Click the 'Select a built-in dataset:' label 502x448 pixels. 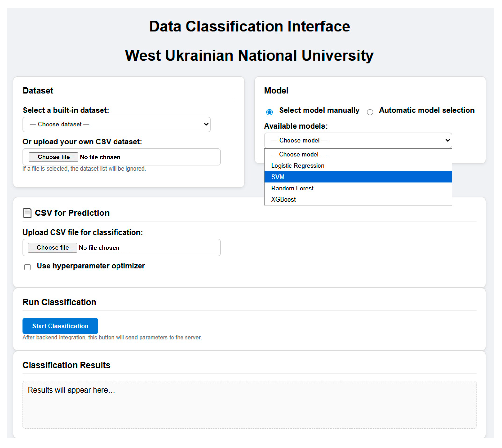(x=66, y=110)
